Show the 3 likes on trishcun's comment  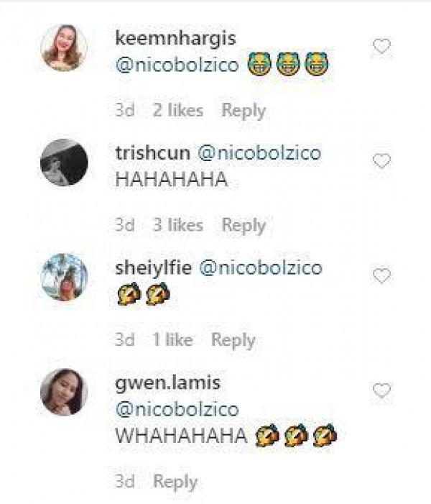pos(177,225)
